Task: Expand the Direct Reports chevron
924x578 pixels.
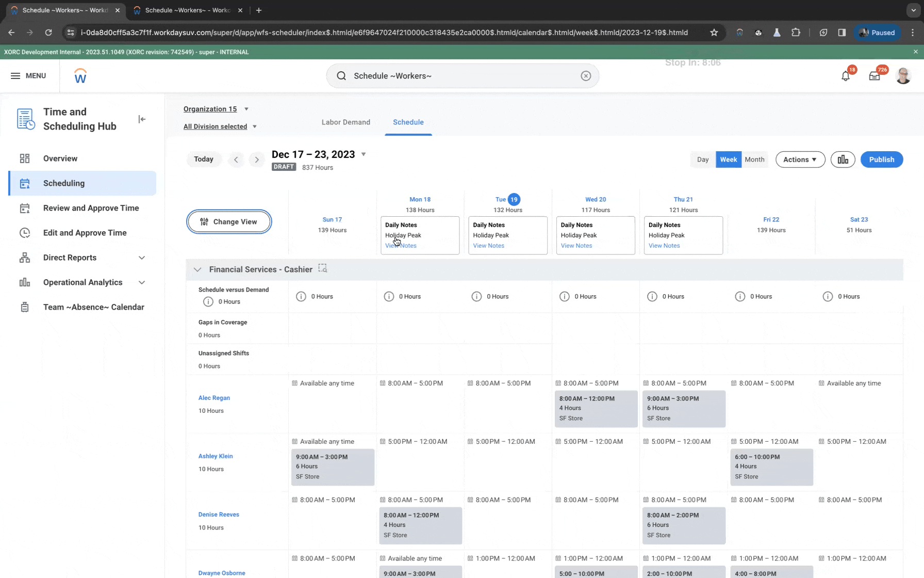Action: pos(142,258)
